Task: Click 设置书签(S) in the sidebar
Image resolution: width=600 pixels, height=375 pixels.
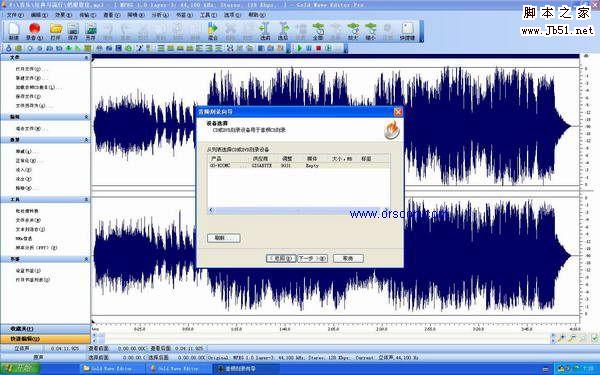Action: click(x=28, y=271)
